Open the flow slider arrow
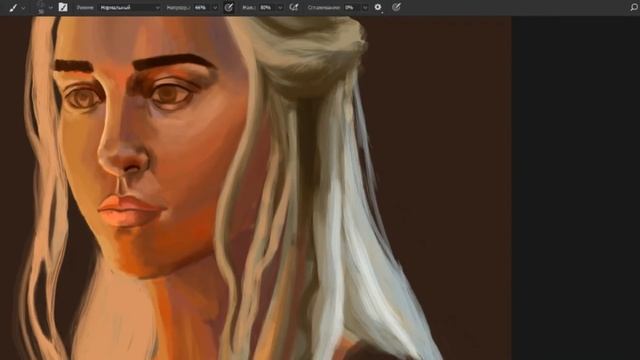The width and height of the screenshot is (640, 360). [280, 8]
